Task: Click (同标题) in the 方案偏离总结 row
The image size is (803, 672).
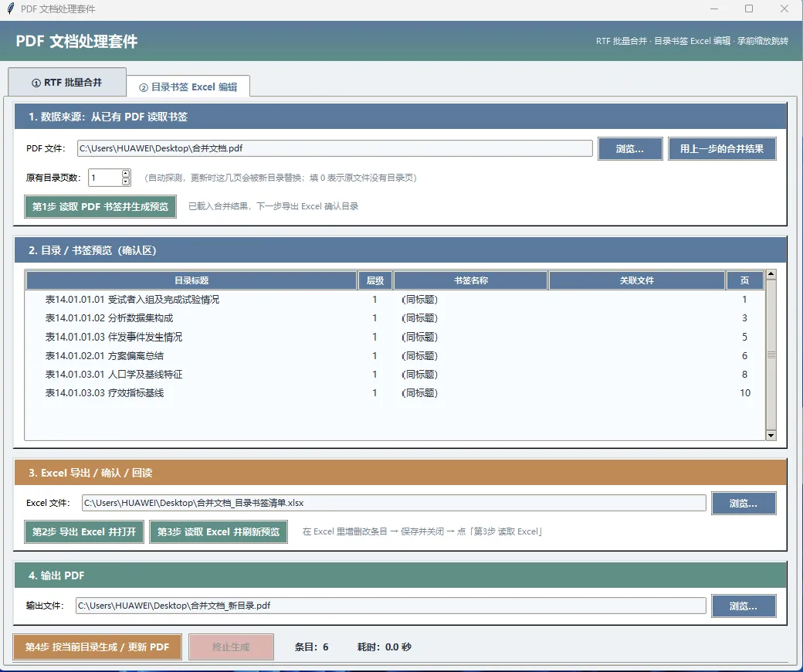Action: pos(419,355)
